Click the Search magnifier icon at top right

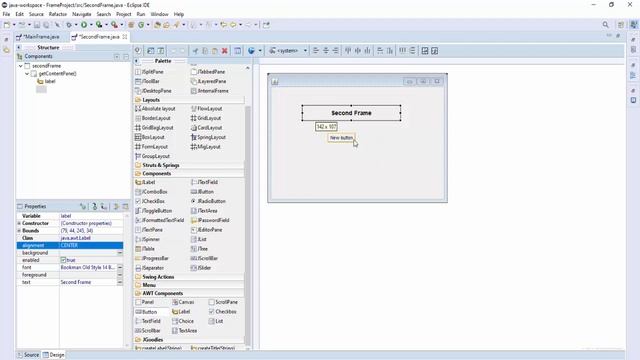pos(606,25)
